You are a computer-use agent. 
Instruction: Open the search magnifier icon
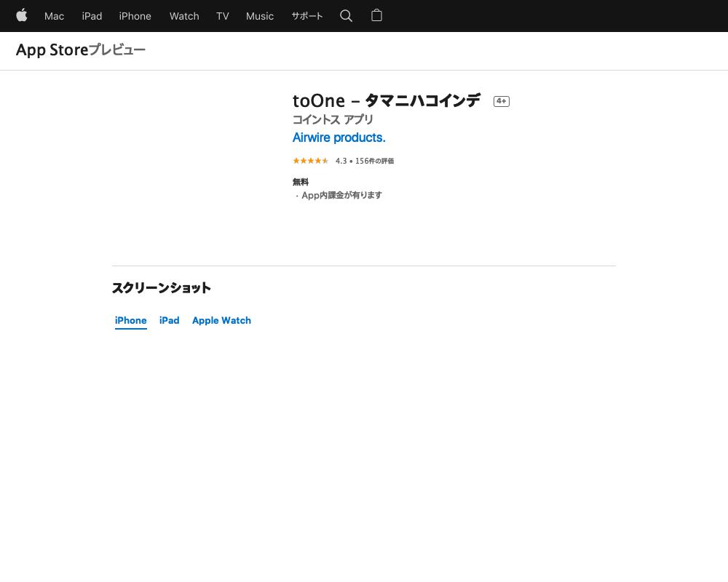point(347,15)
